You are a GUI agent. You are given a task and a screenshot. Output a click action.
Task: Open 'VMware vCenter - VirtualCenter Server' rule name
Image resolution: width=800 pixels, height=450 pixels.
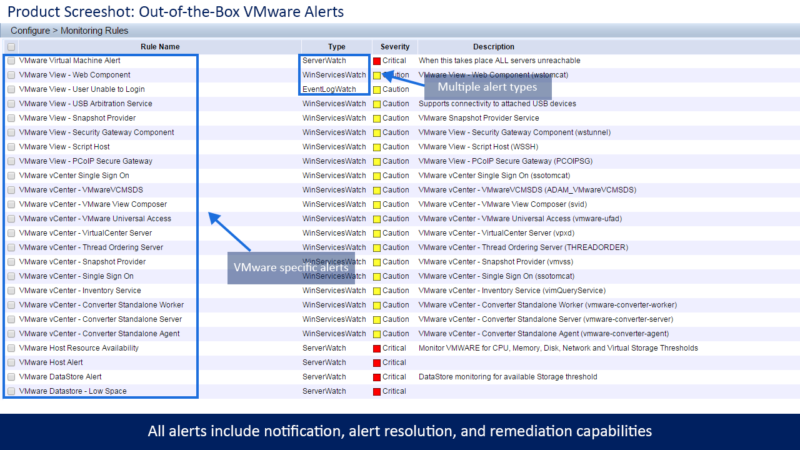click(x=86, y=233)
